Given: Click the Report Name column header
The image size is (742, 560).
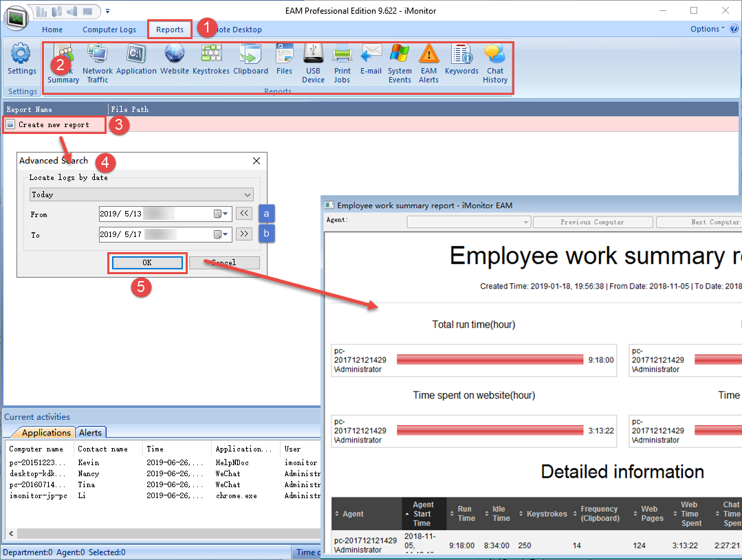Looking at the screenshot, I should tap(56, 109).
